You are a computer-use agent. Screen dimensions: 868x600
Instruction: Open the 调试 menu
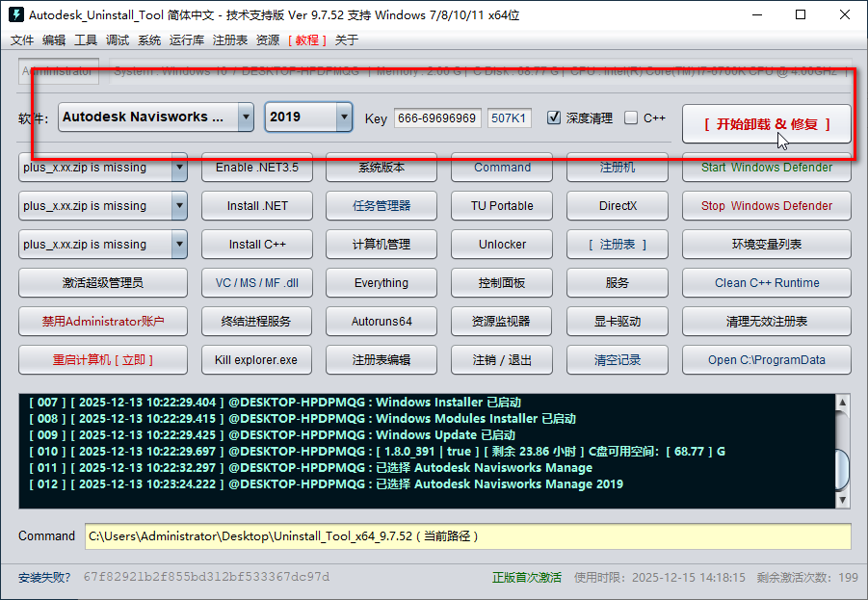(118, 39)
